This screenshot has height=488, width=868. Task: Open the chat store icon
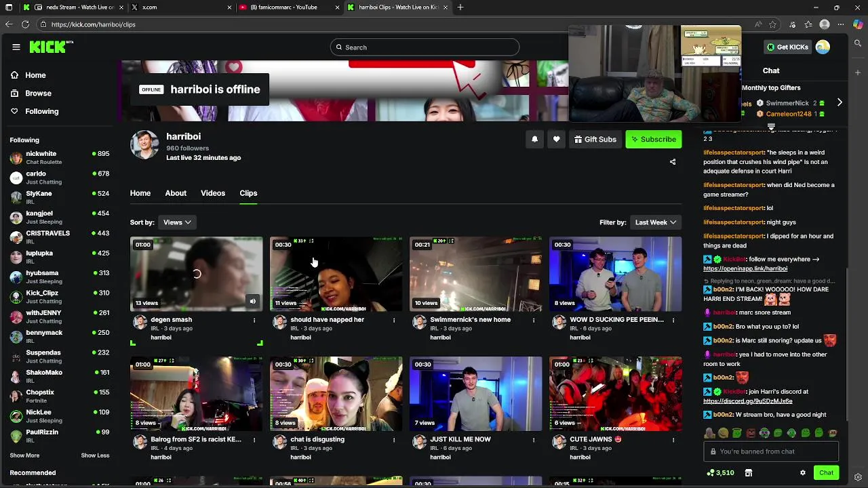pos(749,473)
